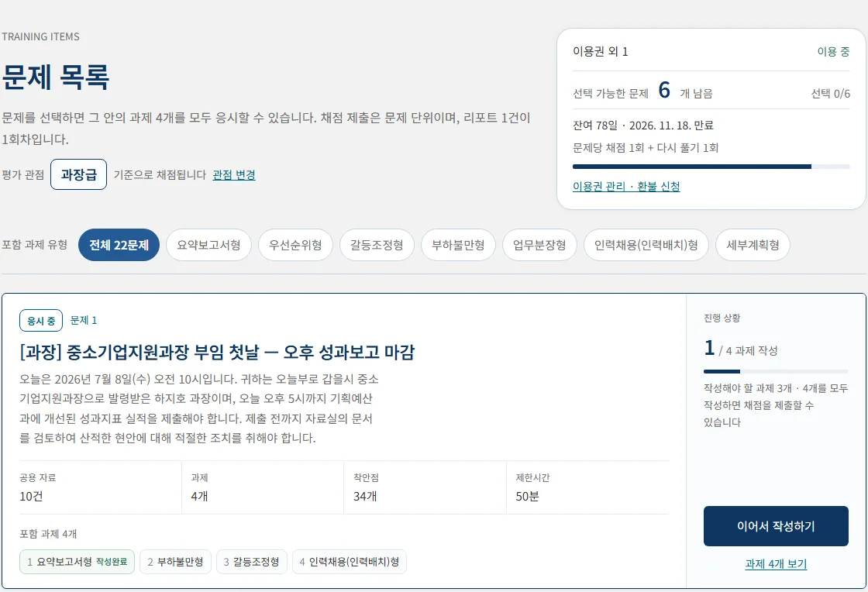Click the 1/4 과제 작성 progress bar
The image size is (868, 592).
(776, 371)
